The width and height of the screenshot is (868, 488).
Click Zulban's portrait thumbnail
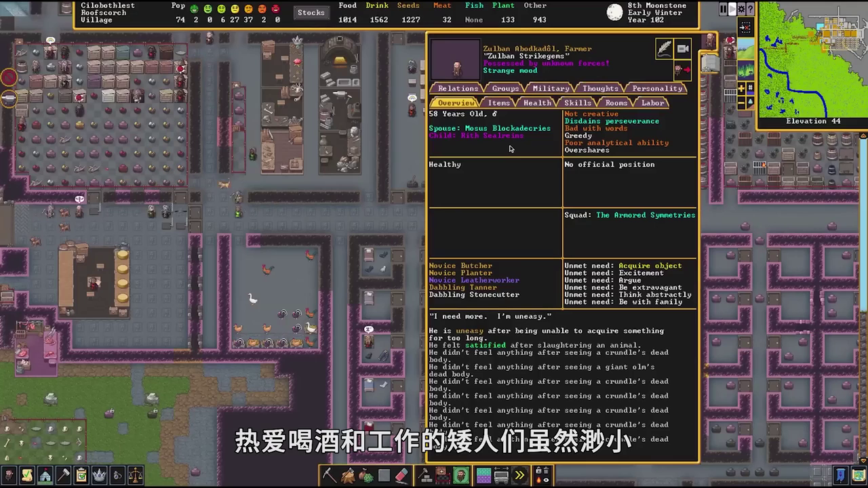[x=455, y=60]
